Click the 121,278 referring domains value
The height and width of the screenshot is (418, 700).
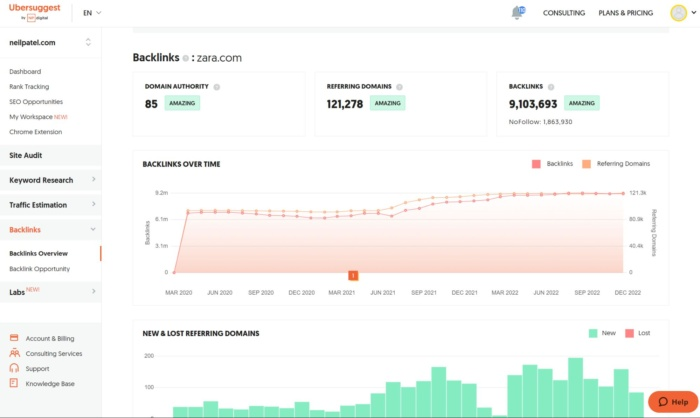(x=345, y=104)
